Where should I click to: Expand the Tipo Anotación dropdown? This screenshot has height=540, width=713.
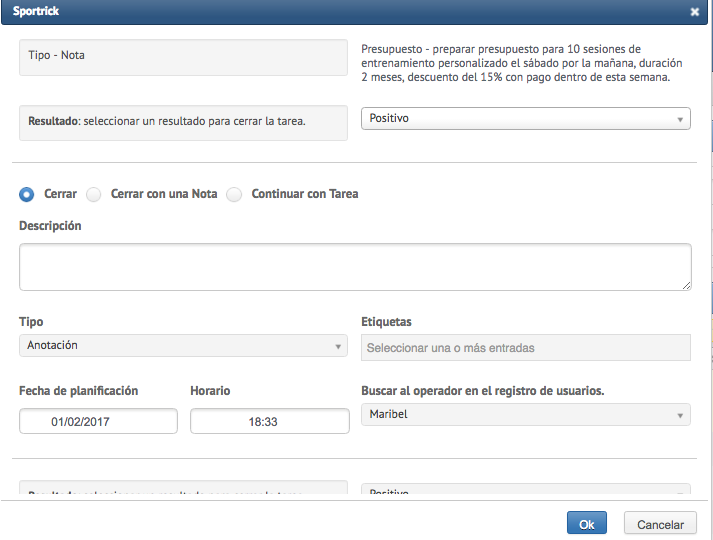pyautogui.click(x=183, y=345)
